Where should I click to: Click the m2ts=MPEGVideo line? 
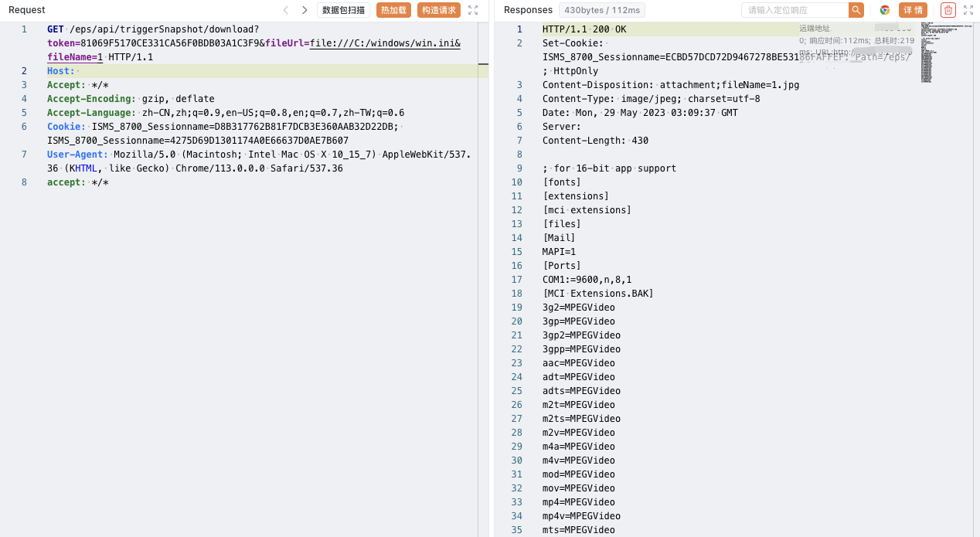click(581, 419)
